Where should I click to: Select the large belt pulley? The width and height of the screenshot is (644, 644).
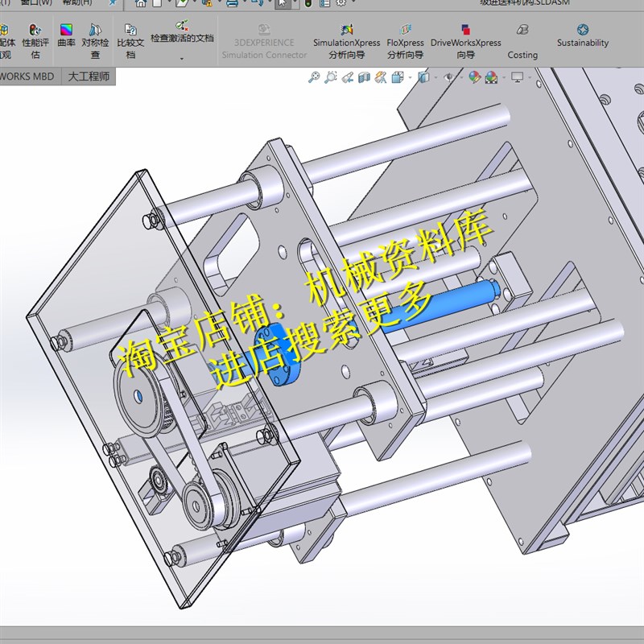click(140, 396)
